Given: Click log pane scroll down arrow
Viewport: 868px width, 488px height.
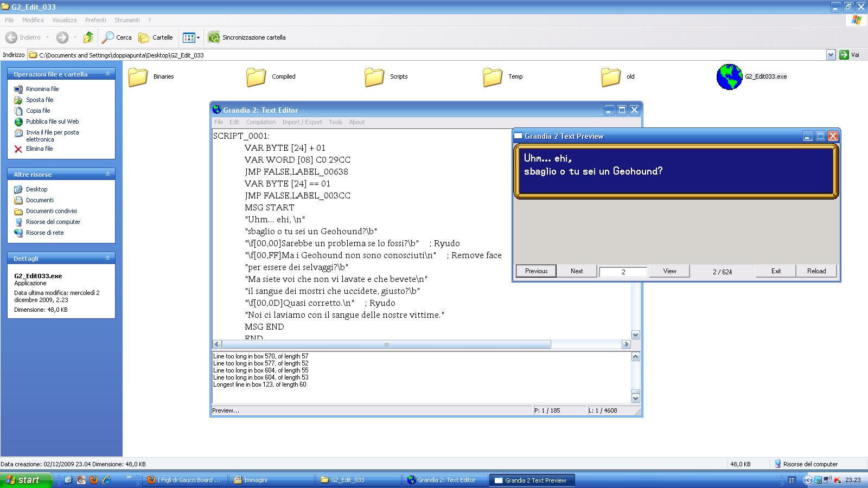Looking at the screenshot, I should (636, 399).
